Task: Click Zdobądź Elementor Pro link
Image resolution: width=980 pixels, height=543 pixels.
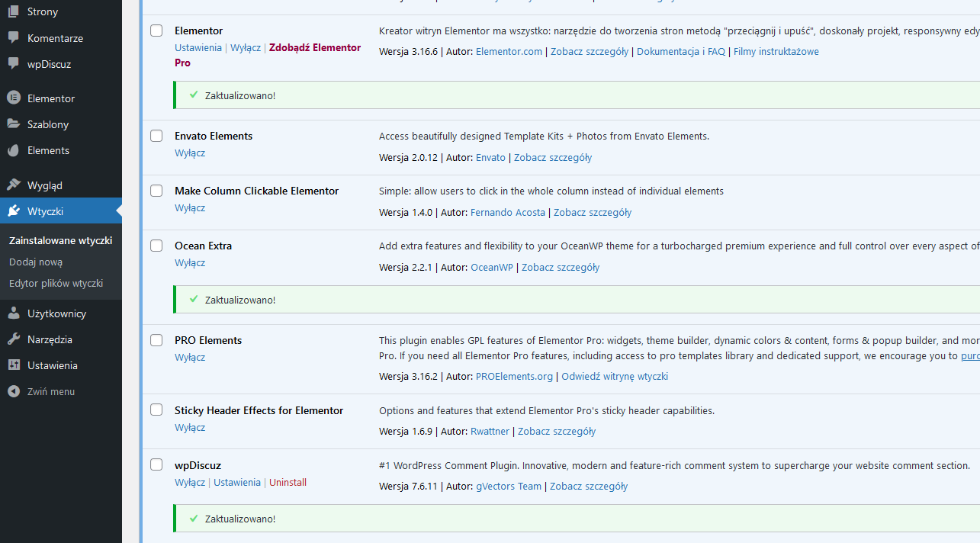Action: click(268, 55)
